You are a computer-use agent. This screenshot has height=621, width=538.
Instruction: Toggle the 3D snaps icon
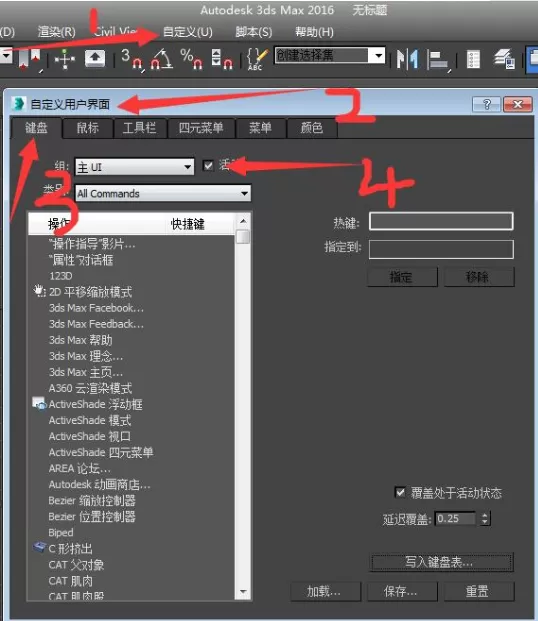[132, 59]
